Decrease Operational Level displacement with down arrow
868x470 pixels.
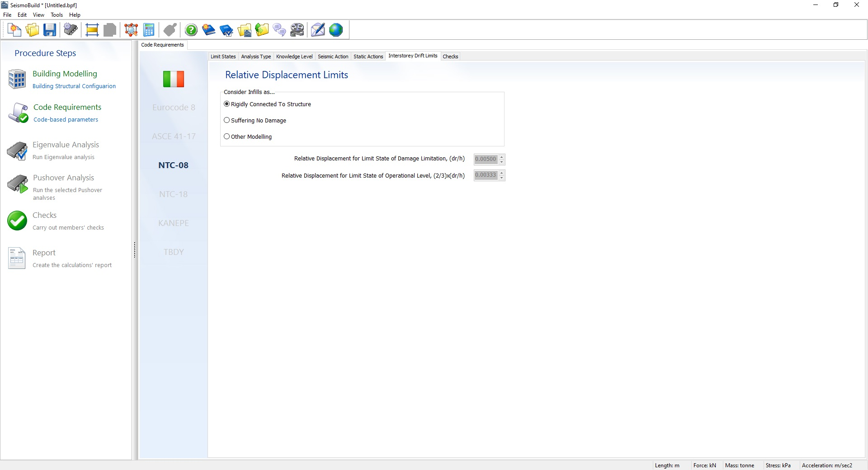[502, 178]
